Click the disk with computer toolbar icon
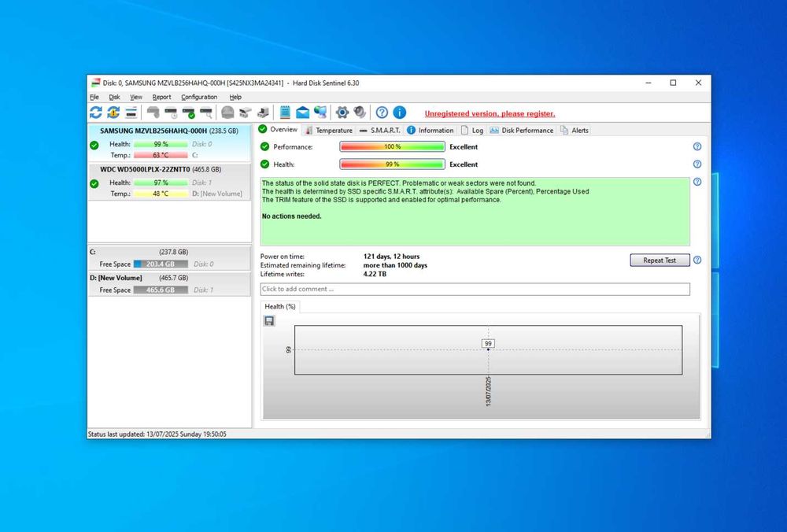 [x=263, y=113]
